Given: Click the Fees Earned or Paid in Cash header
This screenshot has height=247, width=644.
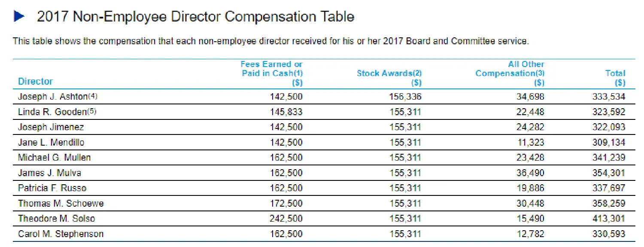Looking at the screenshot, I should click(x=271, y=73).
